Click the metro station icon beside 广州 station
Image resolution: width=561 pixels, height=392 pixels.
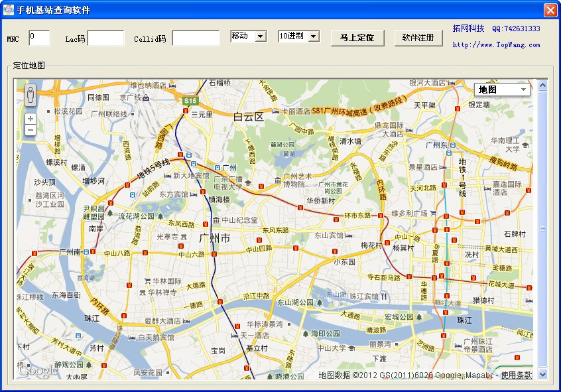click(218, 168)
